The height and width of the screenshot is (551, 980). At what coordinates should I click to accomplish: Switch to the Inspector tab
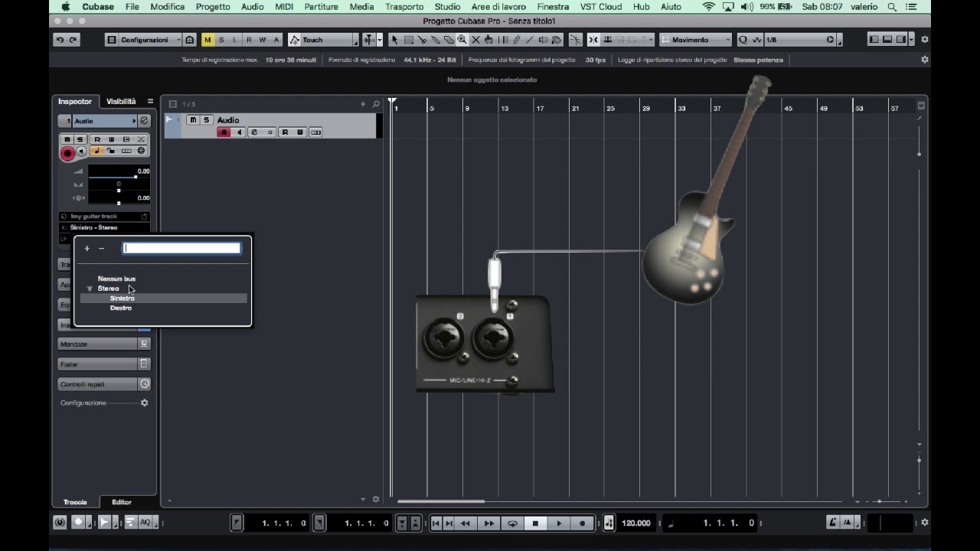(x=75, y=101)
